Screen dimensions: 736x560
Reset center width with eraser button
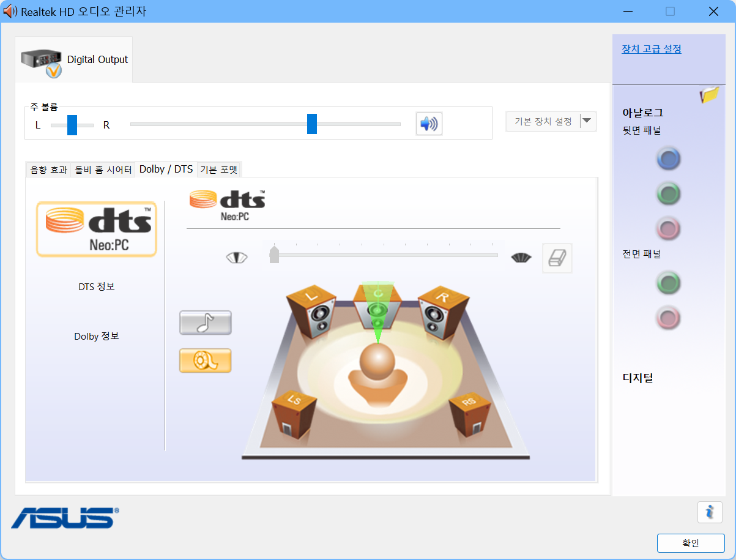557,258
